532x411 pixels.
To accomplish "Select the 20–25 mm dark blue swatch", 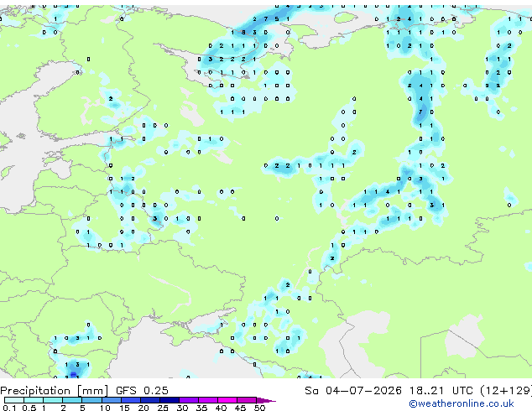I will point(150,400).
